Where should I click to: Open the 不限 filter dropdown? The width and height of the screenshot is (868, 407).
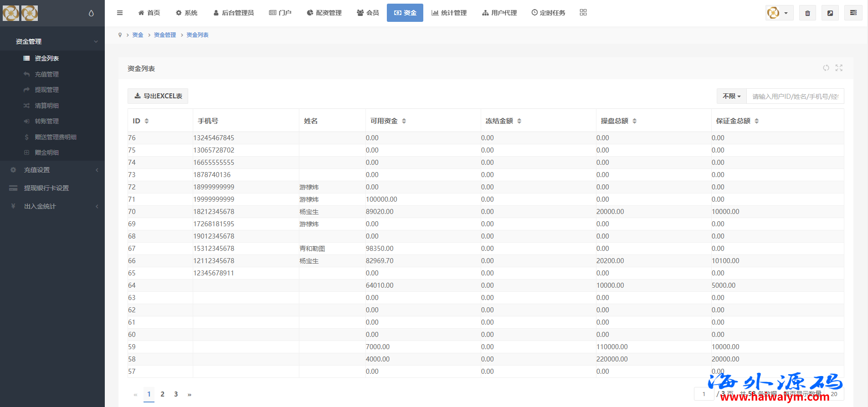(x=731, y=96)
